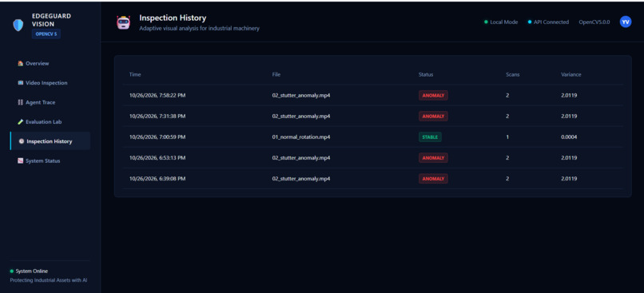Viewport: 644px width, 293px height.
Task: Click the Time column header
Action: click(135, 75)
